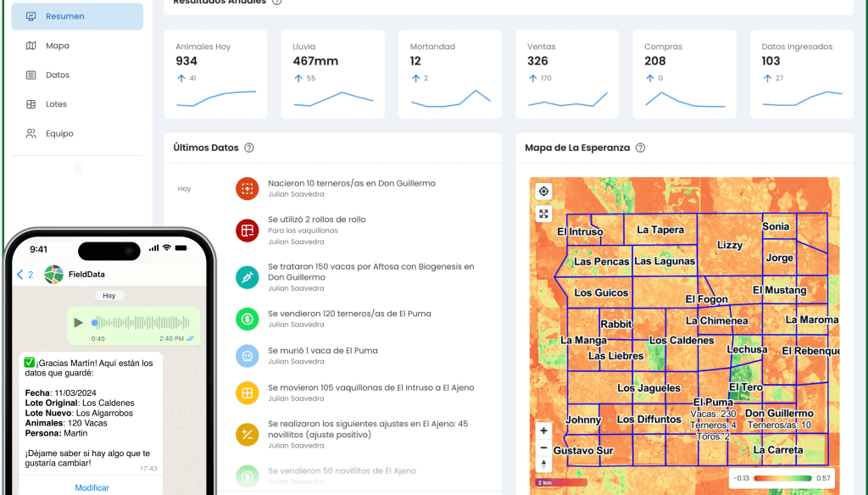Click the blue skull death event icon

coord(247,356)
